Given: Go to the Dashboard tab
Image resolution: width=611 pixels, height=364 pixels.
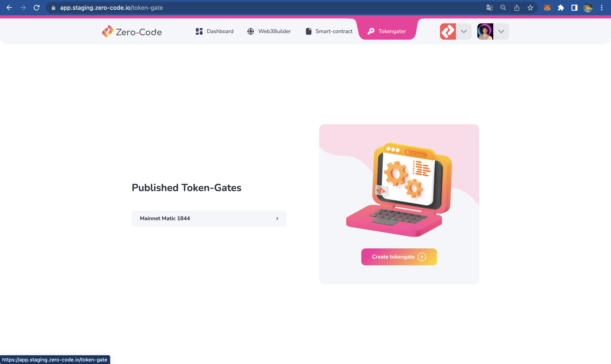Looking at the screenshot, I should (x=215, y=31).
